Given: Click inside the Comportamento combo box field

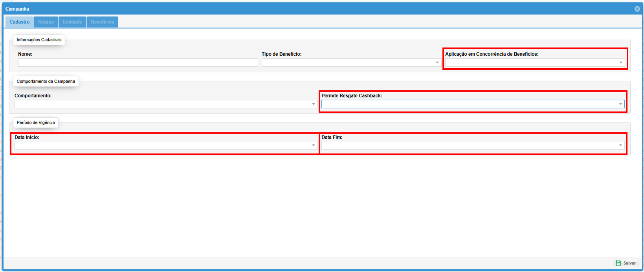Looking at the screenshot, I should (x=161, y=104).
